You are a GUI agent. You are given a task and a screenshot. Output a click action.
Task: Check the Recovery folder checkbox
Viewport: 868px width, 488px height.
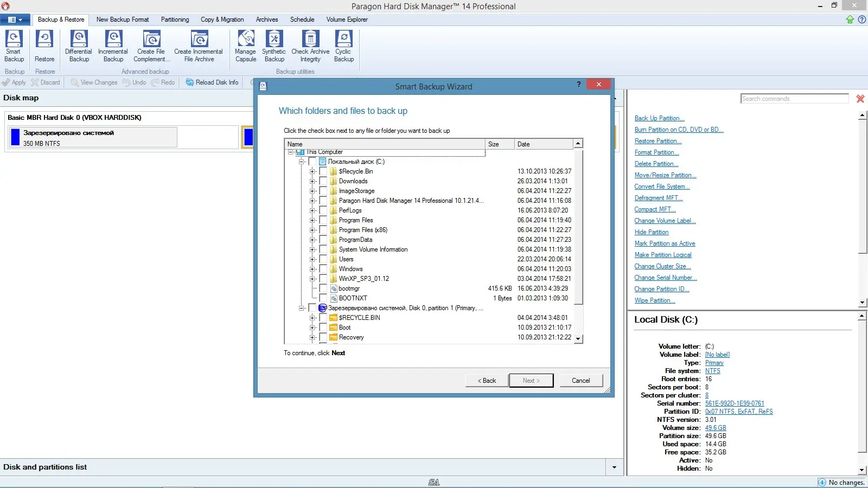[x=323, y=337]
